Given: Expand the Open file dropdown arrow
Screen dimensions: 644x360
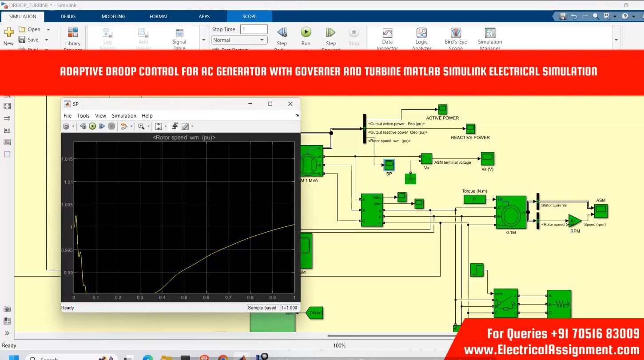Looking at the screenshot, I should 48,30.
